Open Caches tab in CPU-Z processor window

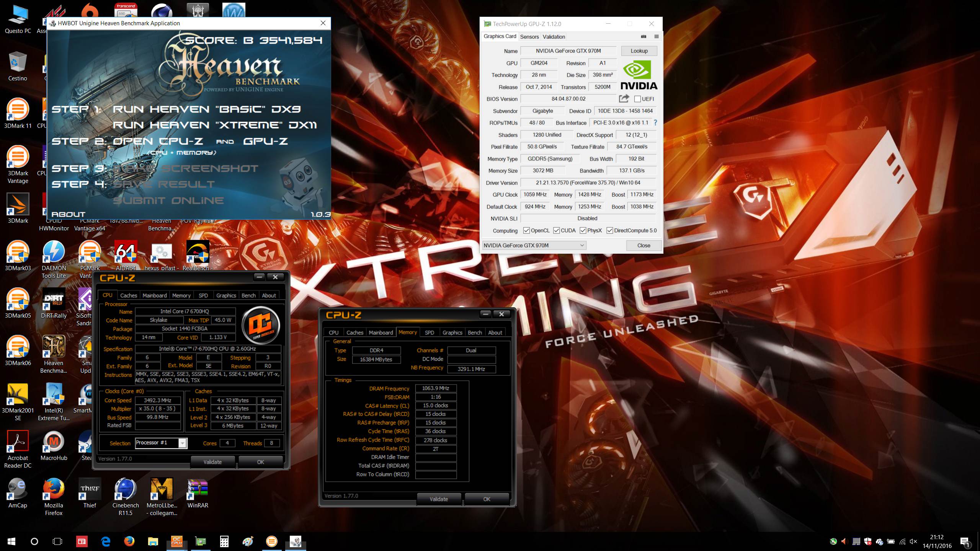coord(128,295)
